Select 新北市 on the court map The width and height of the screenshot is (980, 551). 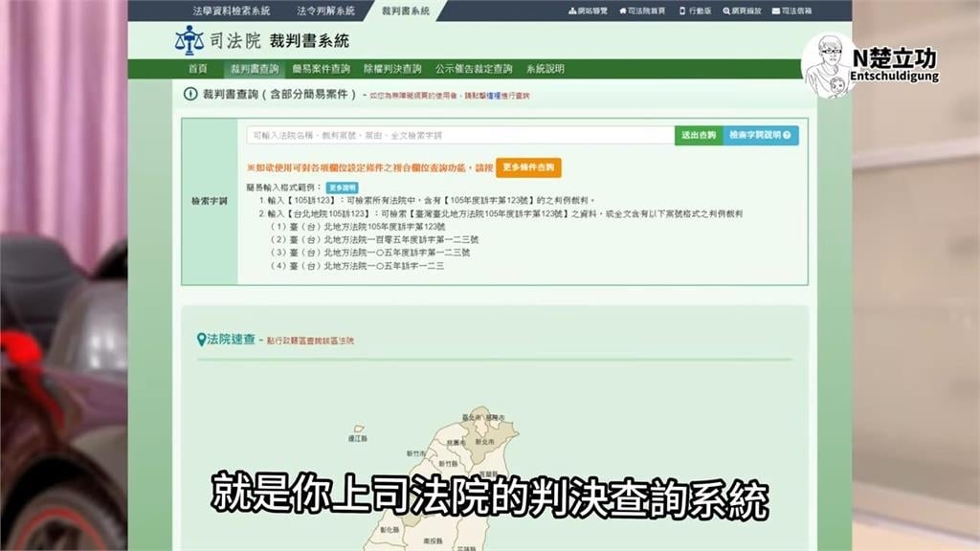click(484, 441)
